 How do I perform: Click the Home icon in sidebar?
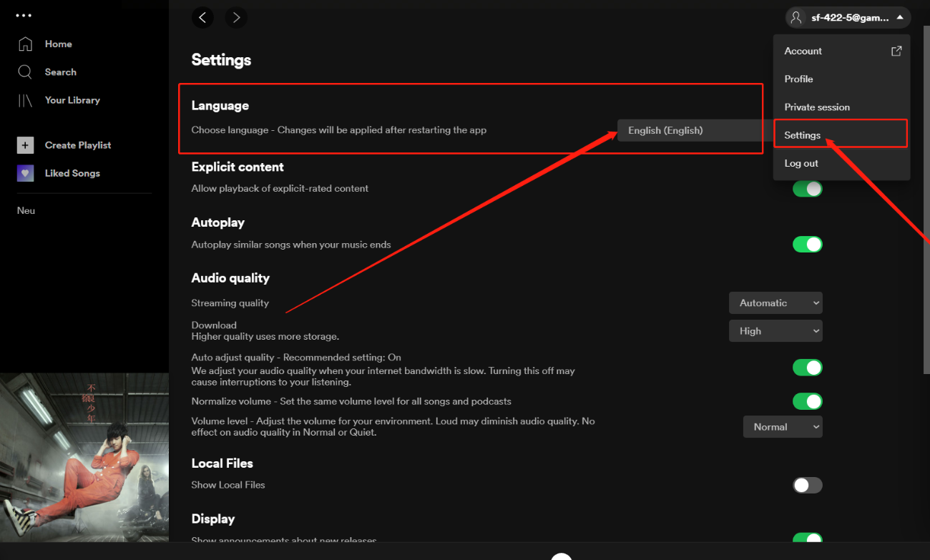25,44
